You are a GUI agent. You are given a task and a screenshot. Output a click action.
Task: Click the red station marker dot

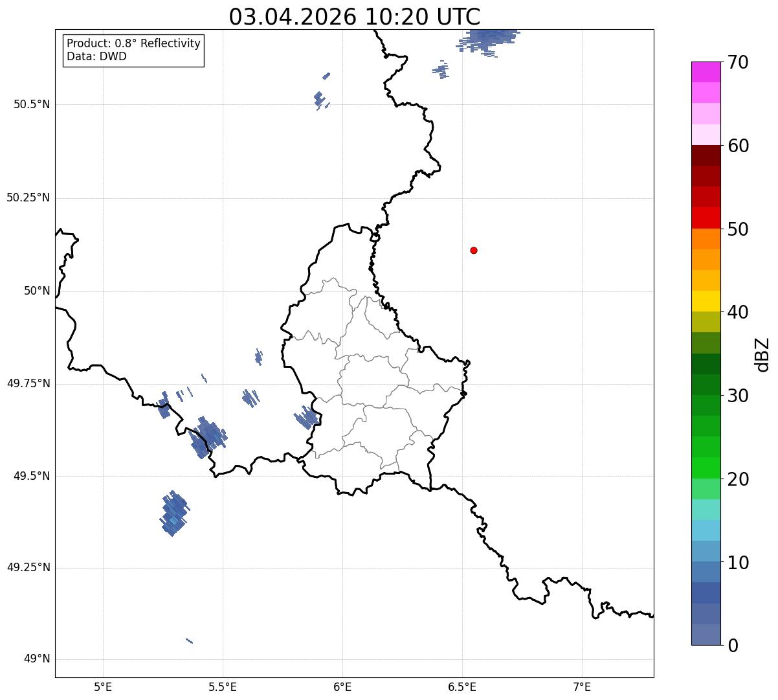(474, 250)
